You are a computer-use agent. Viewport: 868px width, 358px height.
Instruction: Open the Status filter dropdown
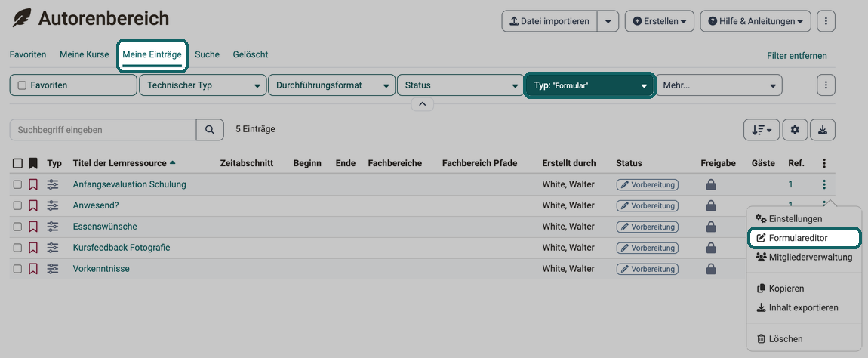(x=461, y=85)
